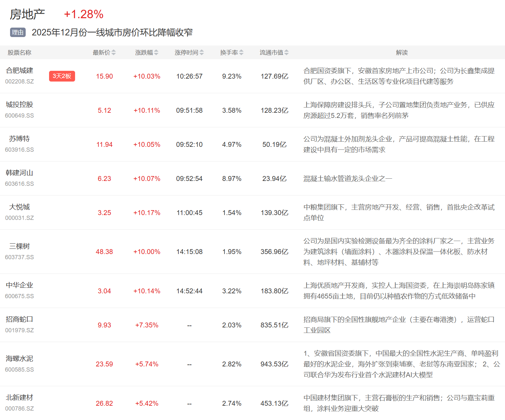Open 北新建材 stock details

19,398
